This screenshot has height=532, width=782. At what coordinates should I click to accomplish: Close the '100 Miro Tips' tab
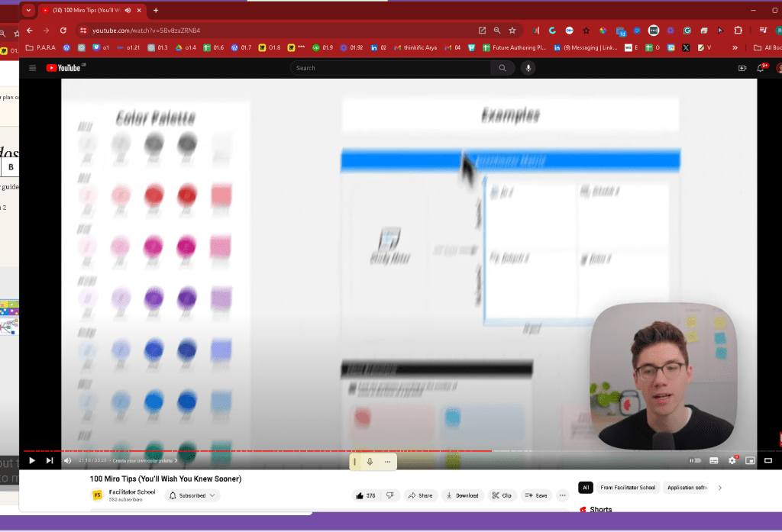139,10
